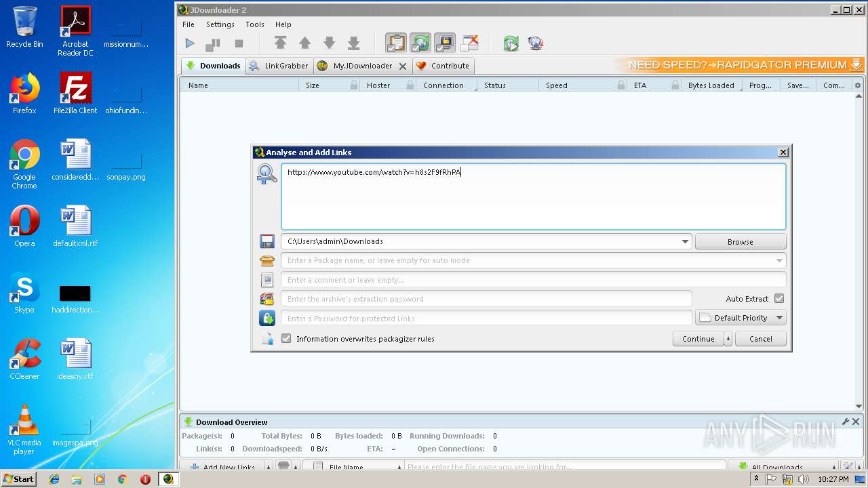The width and height of the screenshot is (868, 488).
Task: Click the password for protected links field
Action: tap(486, 318)
